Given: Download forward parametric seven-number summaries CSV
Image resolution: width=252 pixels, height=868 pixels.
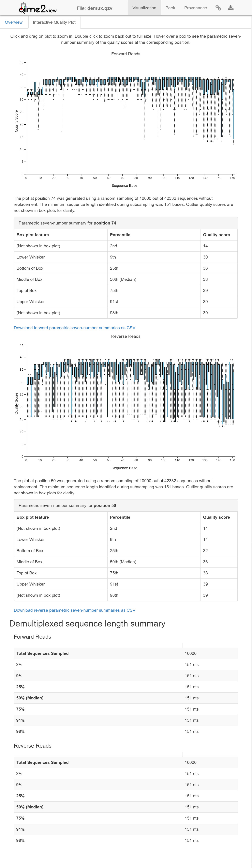Looking at the screenshot, I should (75, 327).
